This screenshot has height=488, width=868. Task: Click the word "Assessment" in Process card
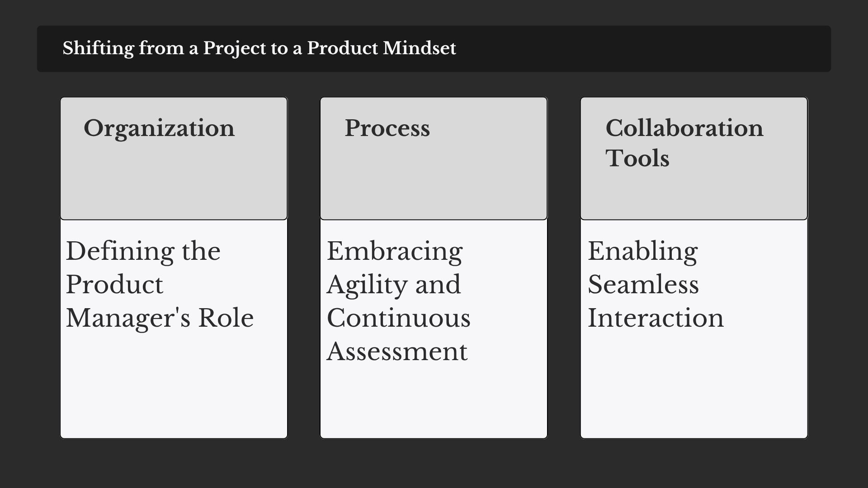pos(397,351)
